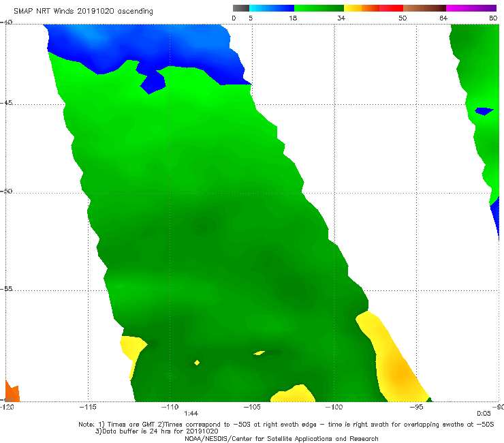This screenshot has height=443, width=504.
Task: Click the longitude label '-95'
Action: [x=416, y=407]
